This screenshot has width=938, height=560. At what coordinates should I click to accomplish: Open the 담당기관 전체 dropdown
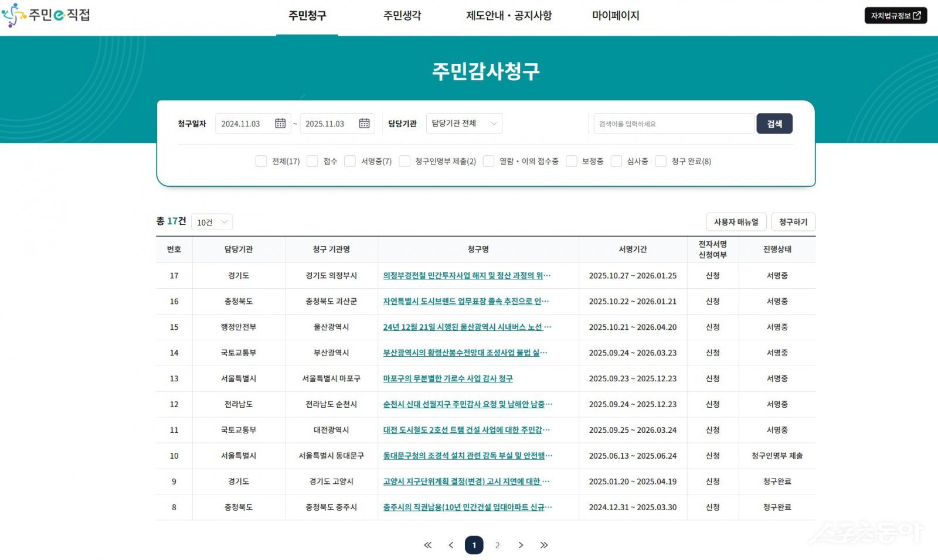pyautogui.click(x=463, y=123)
